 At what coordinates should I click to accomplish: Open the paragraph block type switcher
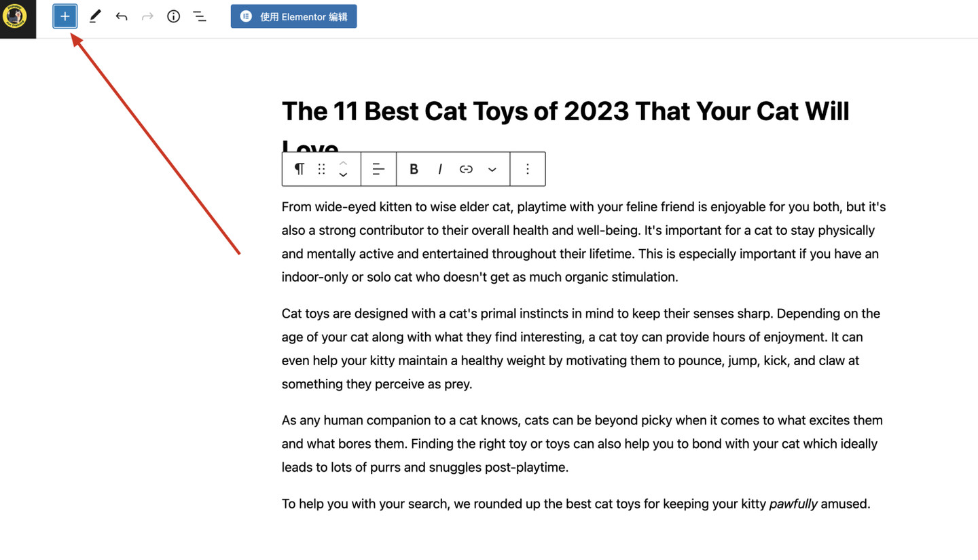point(299,169)
